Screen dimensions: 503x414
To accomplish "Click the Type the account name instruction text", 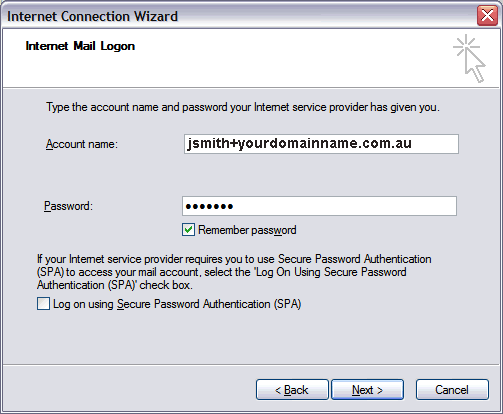I will tap(243, 107).
